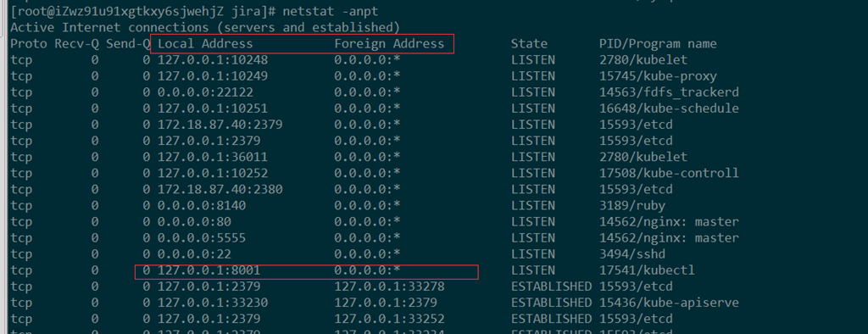Image resolution: width=868 pixels, height=334 pixels.
Task: Click the '3494/sshd' program entry
Action: coord(632,254)
